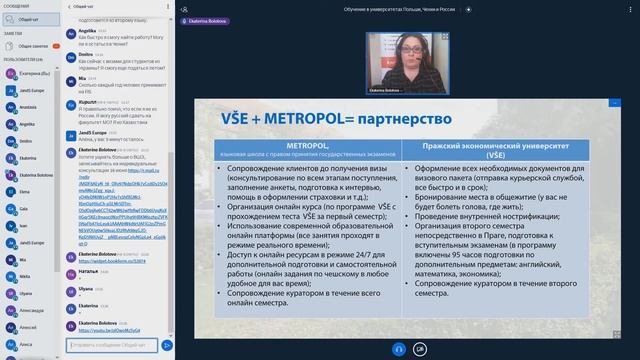
Task: Toggle the users list panel icon
Action: point(184,9)
